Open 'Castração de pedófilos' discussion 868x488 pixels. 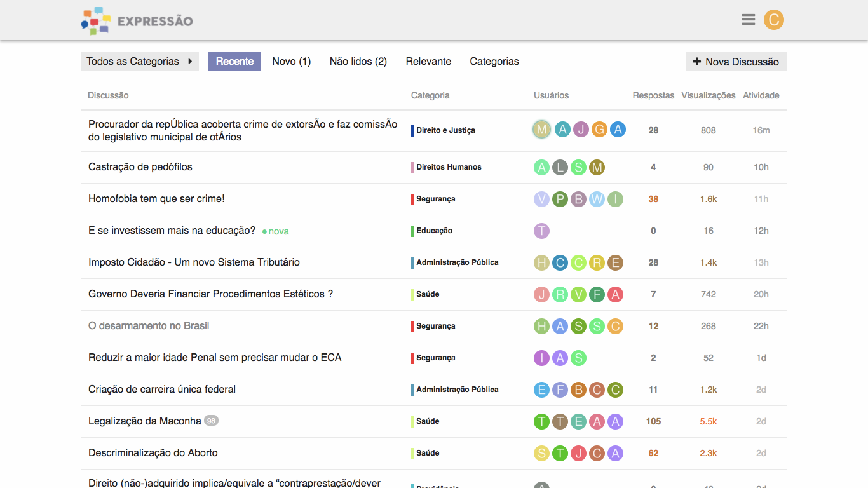(140, 167)
